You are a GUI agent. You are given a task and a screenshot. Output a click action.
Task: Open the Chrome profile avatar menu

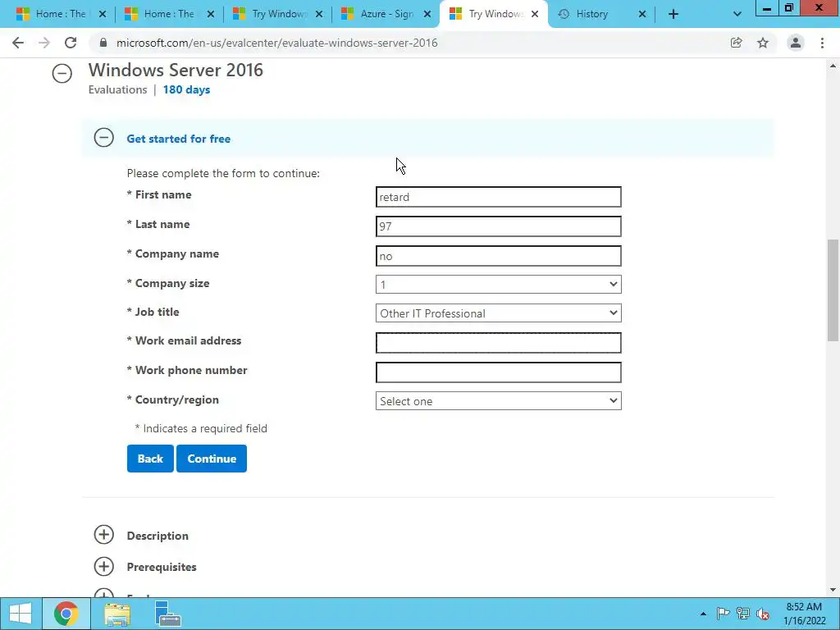pos(796,43)
